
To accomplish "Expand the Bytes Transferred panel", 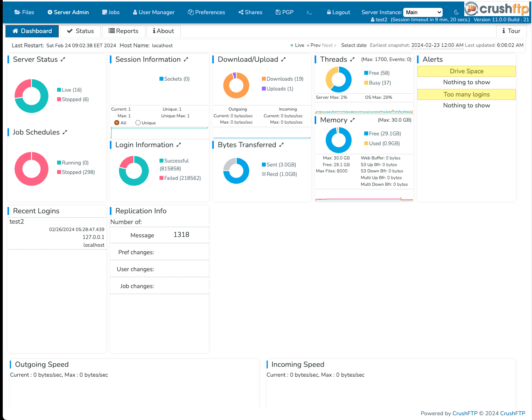I will [281, 145].
